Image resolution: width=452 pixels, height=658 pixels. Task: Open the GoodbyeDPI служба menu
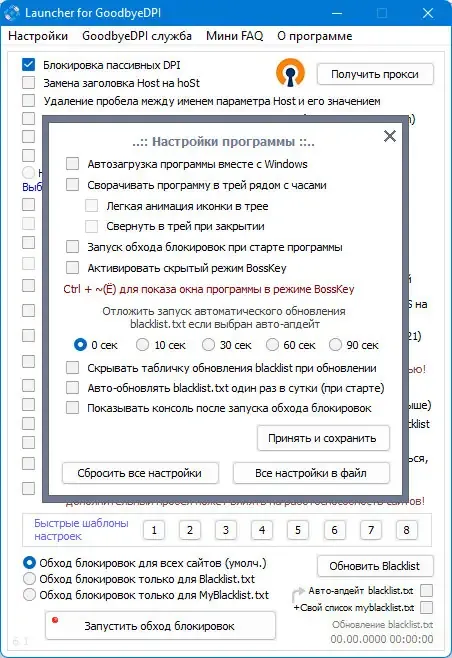coord(137,36)
